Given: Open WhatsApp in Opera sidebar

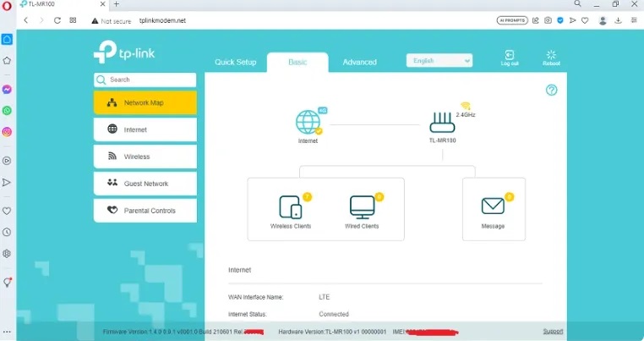Looking at the screenshot, I should coord(7,111).
